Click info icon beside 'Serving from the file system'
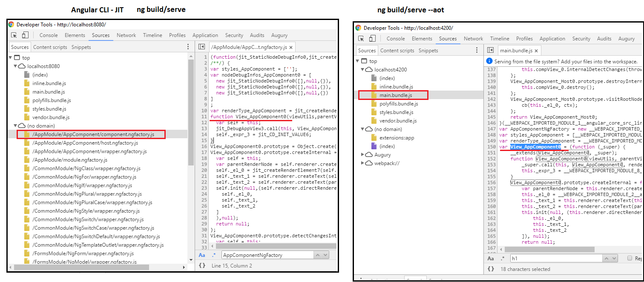Viewport: 644px width, 282px height. [489, 61]
